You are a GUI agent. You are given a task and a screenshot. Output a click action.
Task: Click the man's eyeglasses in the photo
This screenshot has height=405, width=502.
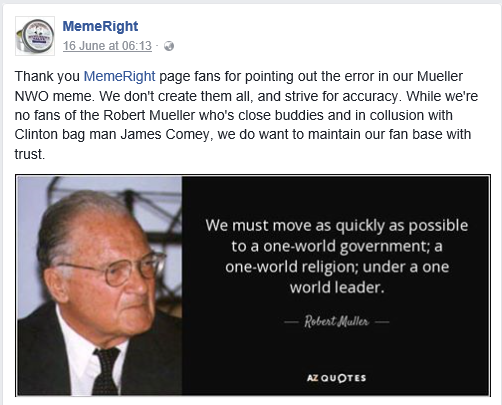pyautogui.click(x=115, y=270)
